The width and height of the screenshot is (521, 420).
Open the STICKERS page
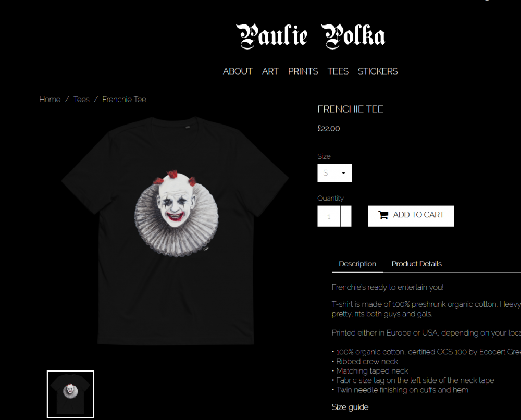[x=377, y=71]
